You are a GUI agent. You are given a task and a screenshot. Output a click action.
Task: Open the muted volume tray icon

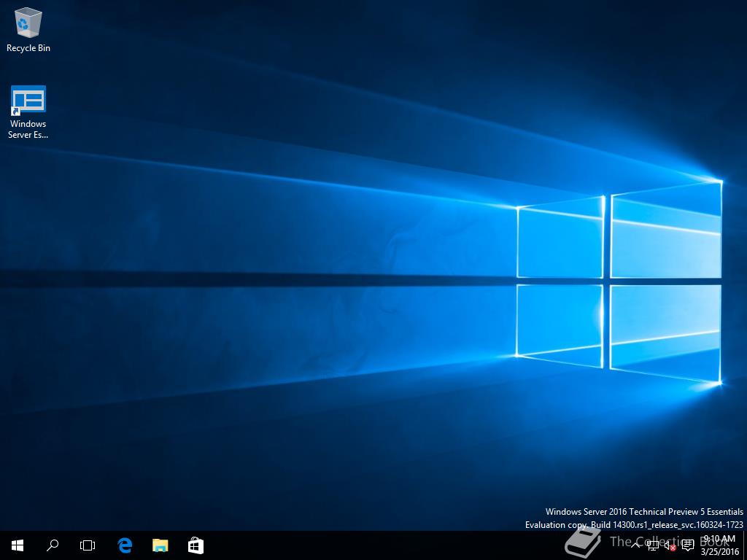click(670, 545)
